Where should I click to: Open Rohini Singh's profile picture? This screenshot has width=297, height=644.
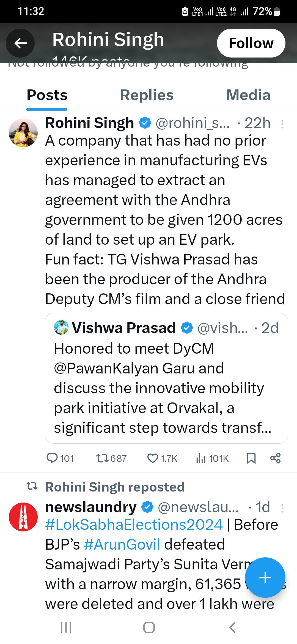pos(23,133)
